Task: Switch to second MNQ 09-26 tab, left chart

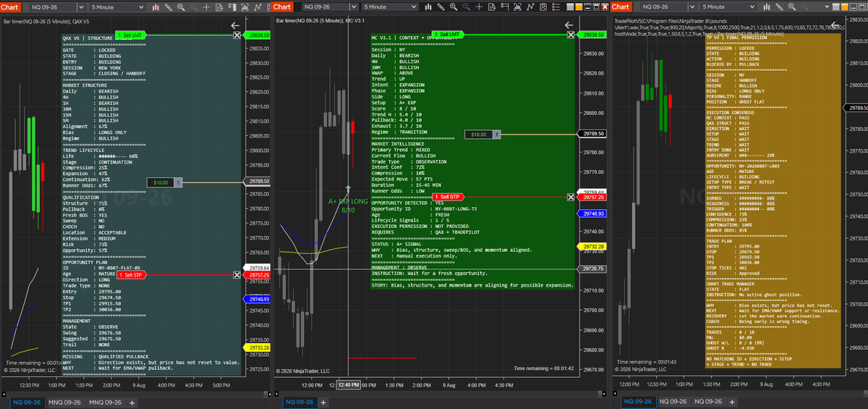Action: coord(106,402)
